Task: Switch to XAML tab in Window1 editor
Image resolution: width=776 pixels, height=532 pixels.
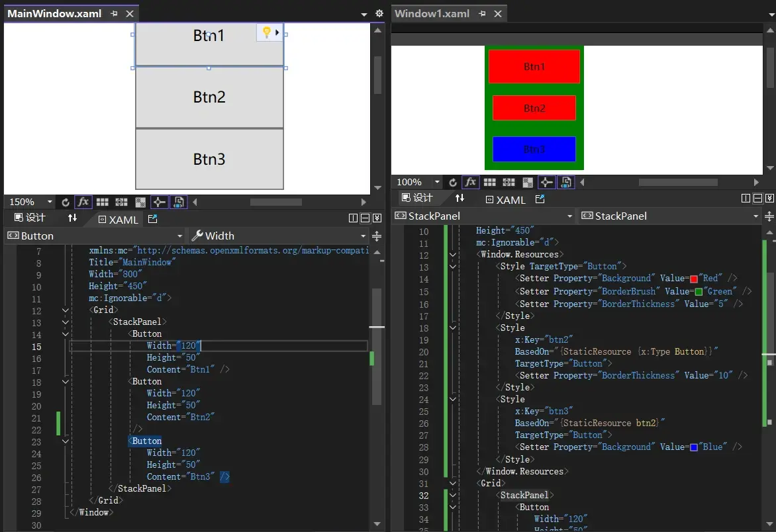Action: [505, 200]
